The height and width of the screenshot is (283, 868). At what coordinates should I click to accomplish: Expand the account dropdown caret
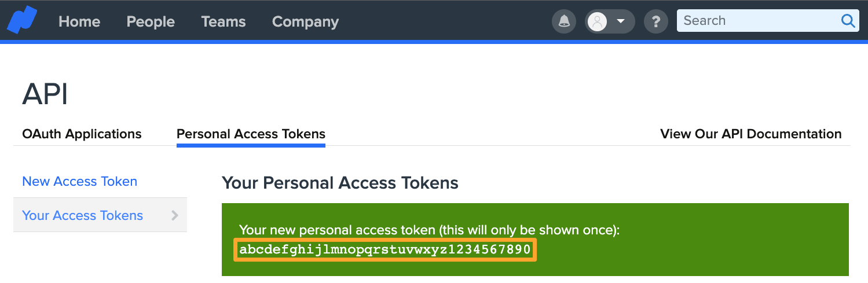coord(621,21)
